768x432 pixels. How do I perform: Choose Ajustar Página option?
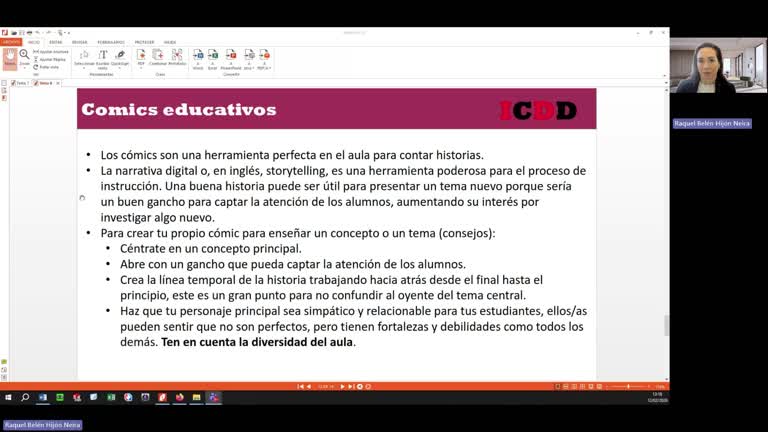tap(49, 59)
